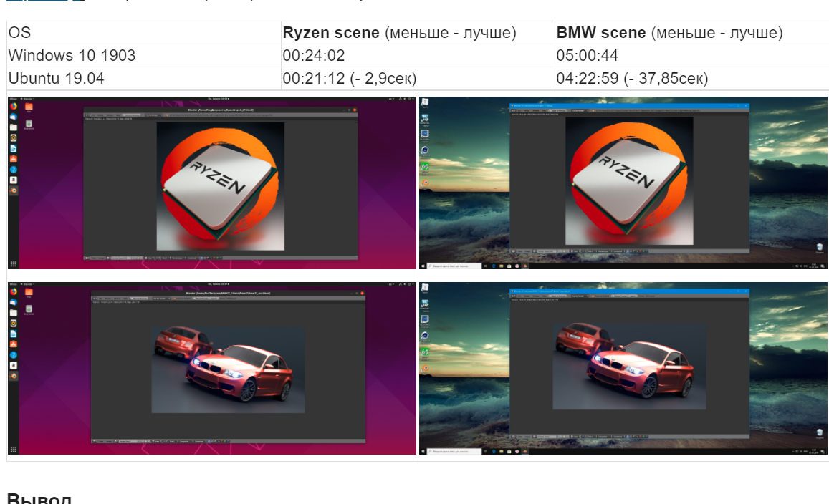Select the 05:00:44 BMW time cell
Screen dimensions: 829x504
(691, 55)
